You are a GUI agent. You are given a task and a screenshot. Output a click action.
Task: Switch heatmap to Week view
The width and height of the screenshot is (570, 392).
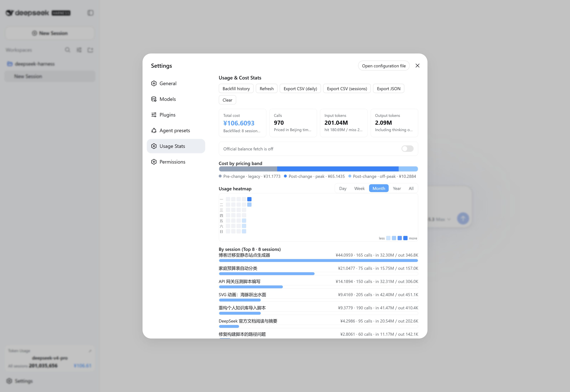(x=359, y=188)
